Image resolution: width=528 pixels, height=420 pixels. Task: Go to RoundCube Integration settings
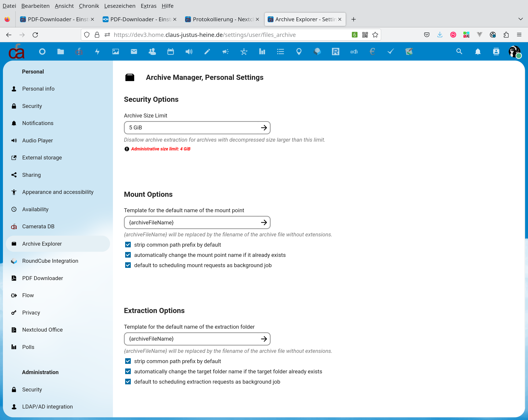[50, 261]
